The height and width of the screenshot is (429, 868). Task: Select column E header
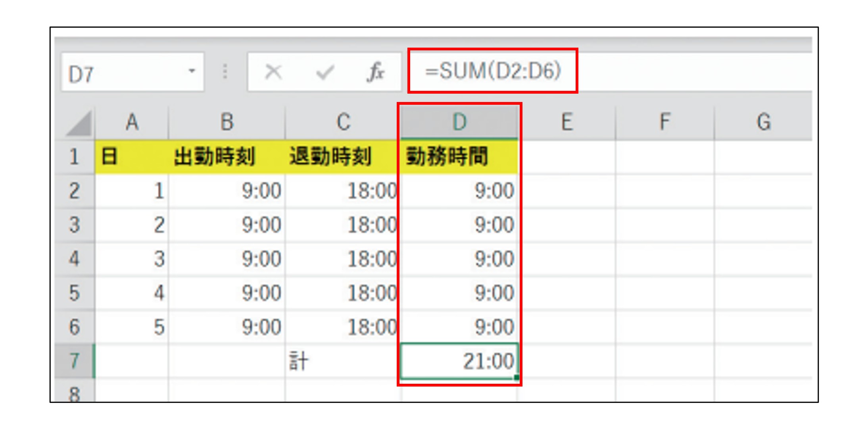(x=567, y=122)
